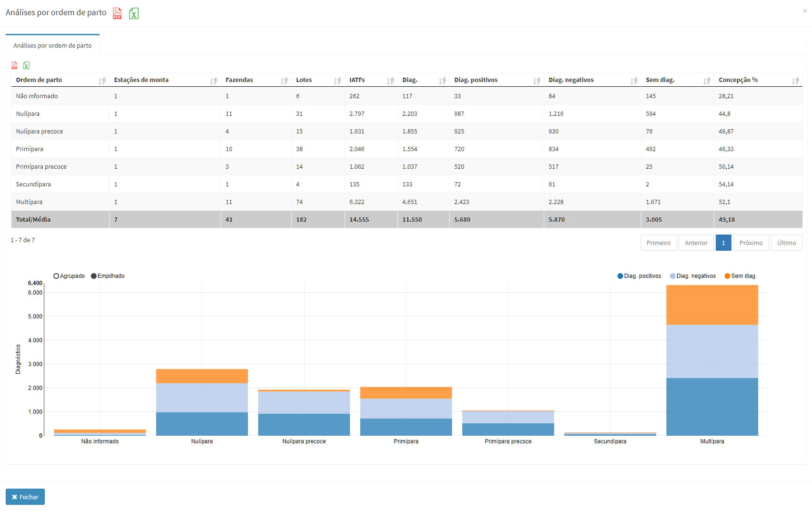The width and height of the screenshot is (812, 512).
Task: Click total Concepção value 49,18
Action: click(727, 219)
